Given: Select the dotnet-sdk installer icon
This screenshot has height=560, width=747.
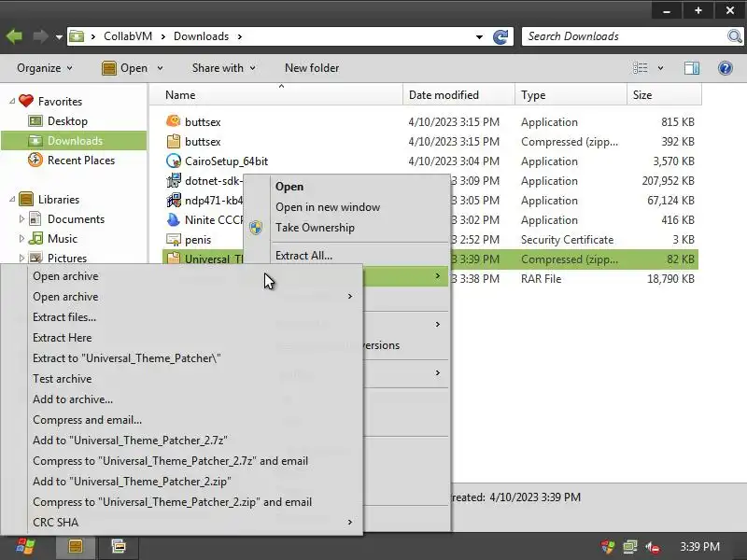Looking at the screenshot, I should [174, 180].
